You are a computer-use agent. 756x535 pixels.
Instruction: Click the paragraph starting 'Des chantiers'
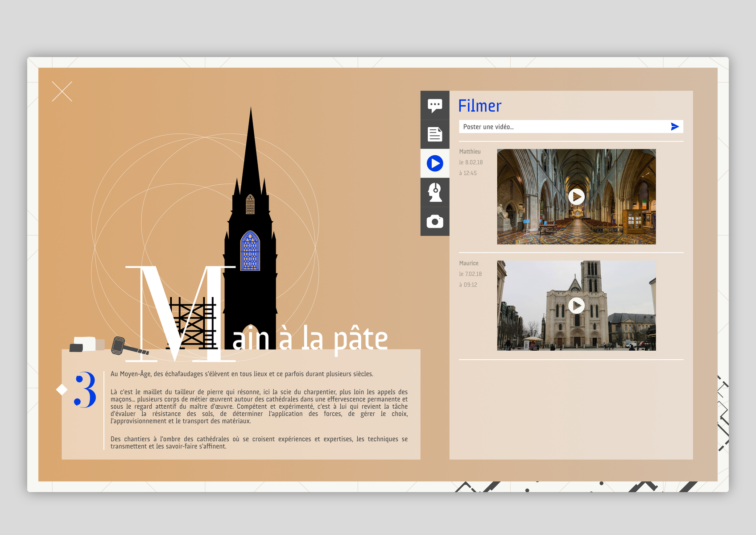[x=259, y=443]
